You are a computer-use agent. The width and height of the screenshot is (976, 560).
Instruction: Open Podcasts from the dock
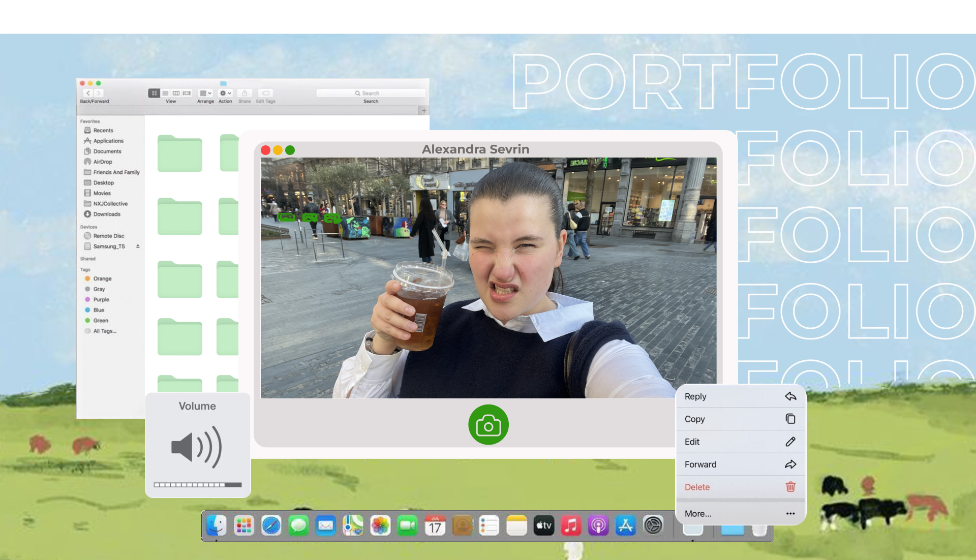(598, 525)
